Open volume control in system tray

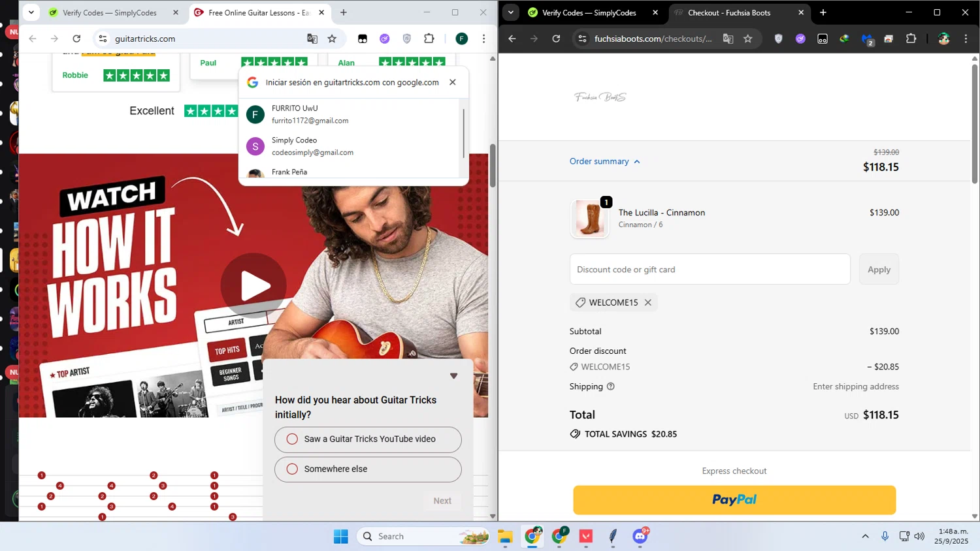coord(919,536)
